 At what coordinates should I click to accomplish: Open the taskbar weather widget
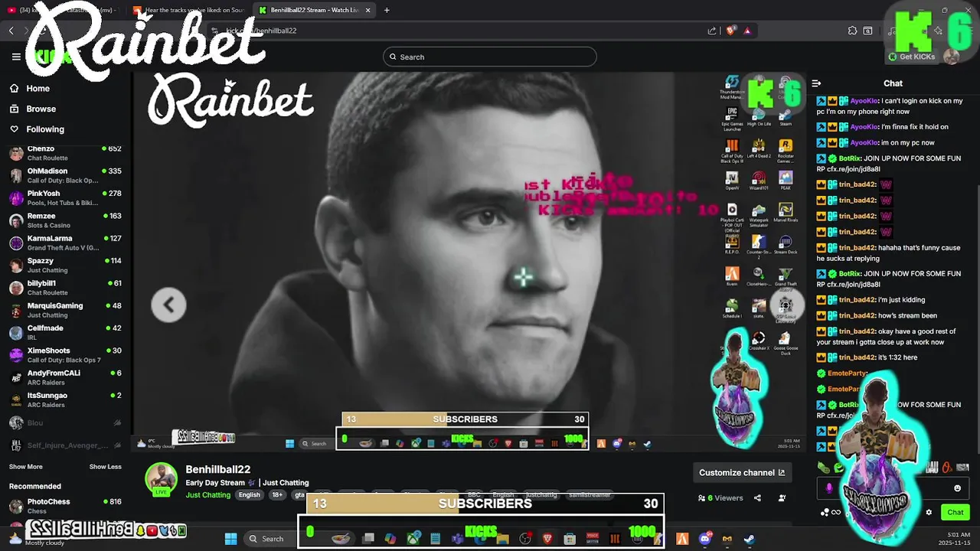38,539
